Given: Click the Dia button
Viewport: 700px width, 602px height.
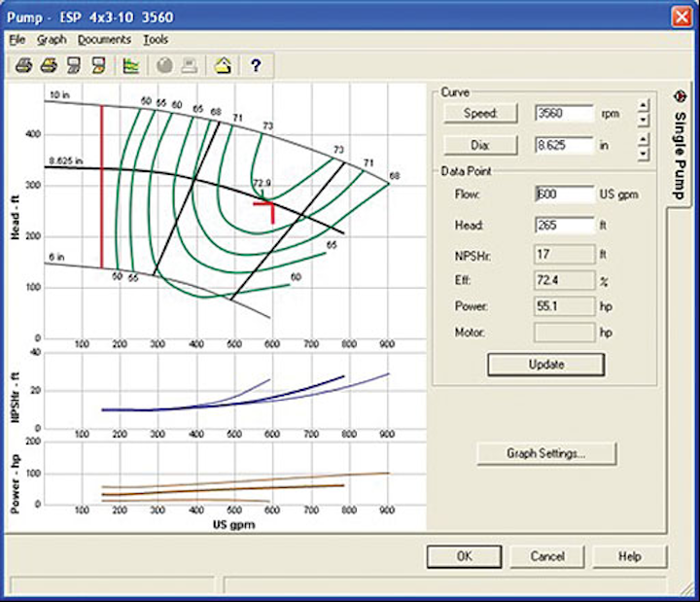Looking at the screenshot, I should tap(481, 145).
